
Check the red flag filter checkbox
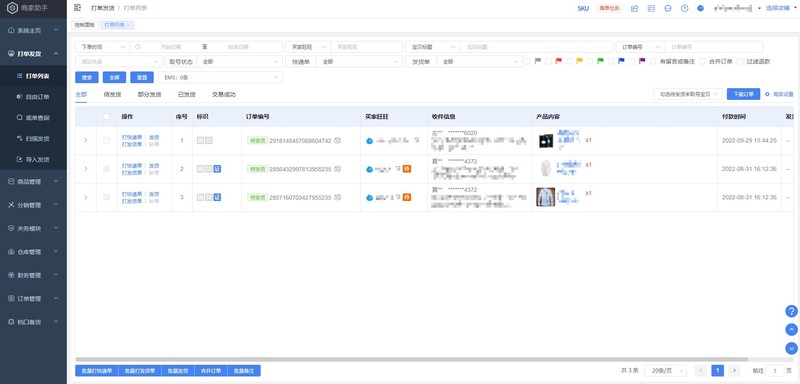[548, 61]
